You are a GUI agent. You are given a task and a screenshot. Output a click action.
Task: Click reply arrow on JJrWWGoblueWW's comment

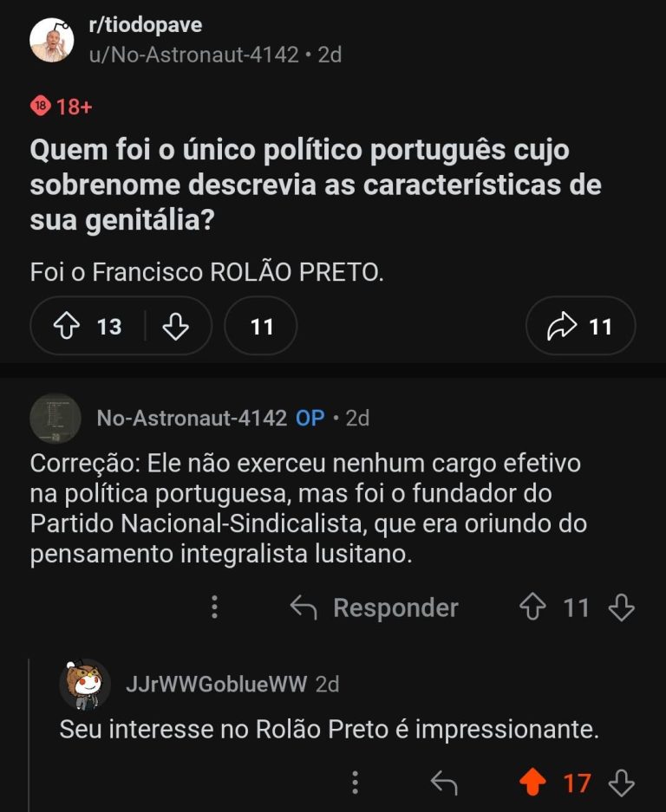[444, 783]
